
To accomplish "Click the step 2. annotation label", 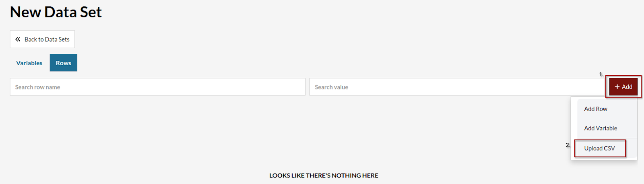I will [x=568, y=145].
